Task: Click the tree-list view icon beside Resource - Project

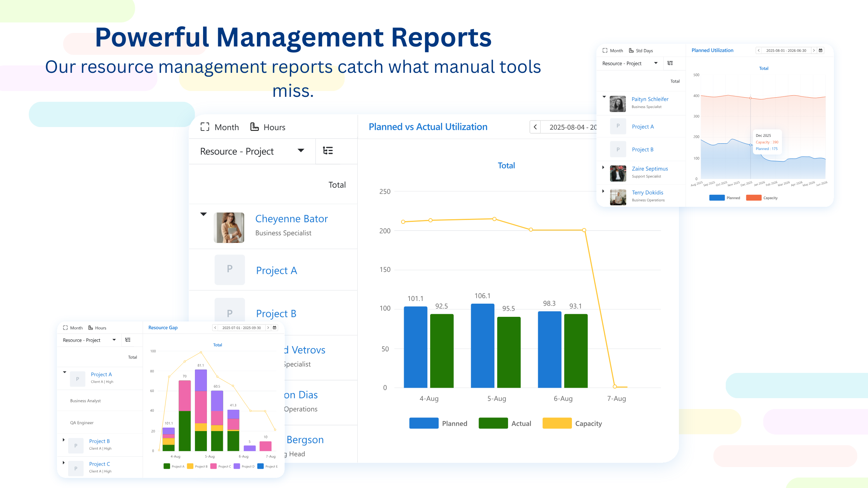Action: pos(328,151)
